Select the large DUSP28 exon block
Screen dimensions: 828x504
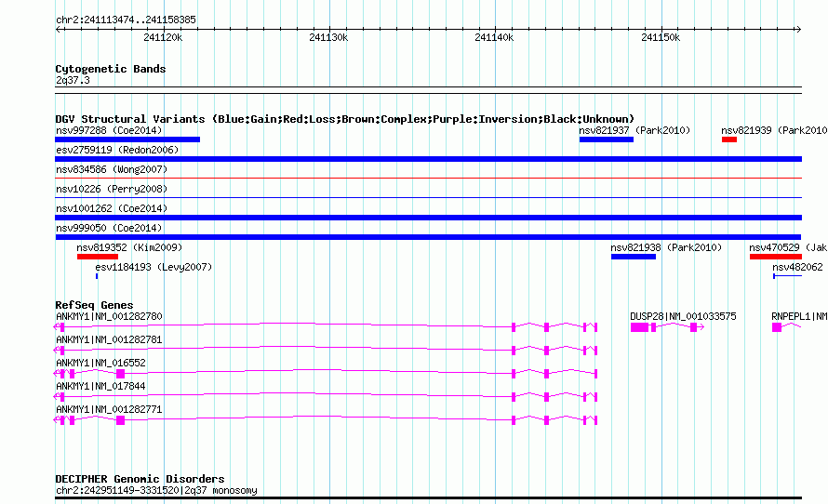639,327
